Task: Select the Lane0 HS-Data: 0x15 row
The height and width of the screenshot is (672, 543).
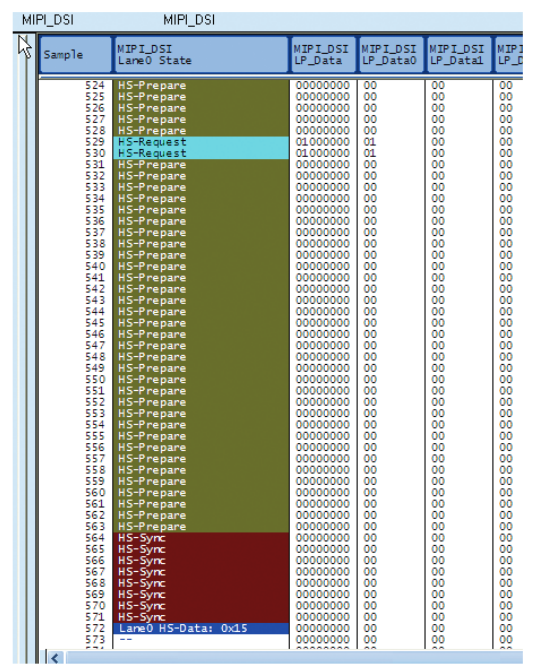Action: click(201, 629)
